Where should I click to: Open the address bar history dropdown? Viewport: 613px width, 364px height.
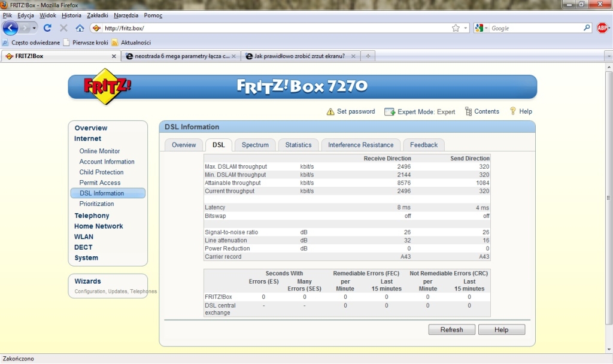click(x=465, y=28)
